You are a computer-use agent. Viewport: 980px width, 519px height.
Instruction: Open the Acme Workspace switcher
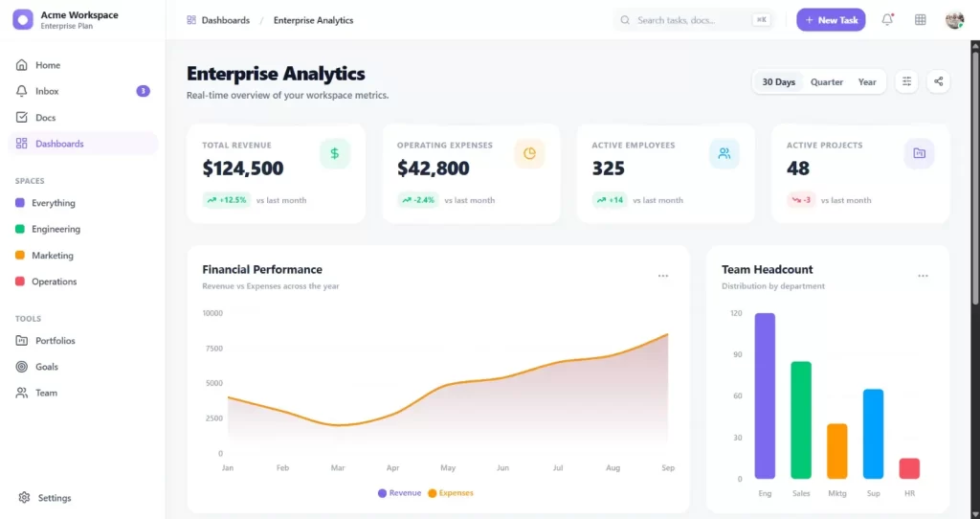point(80,20)
